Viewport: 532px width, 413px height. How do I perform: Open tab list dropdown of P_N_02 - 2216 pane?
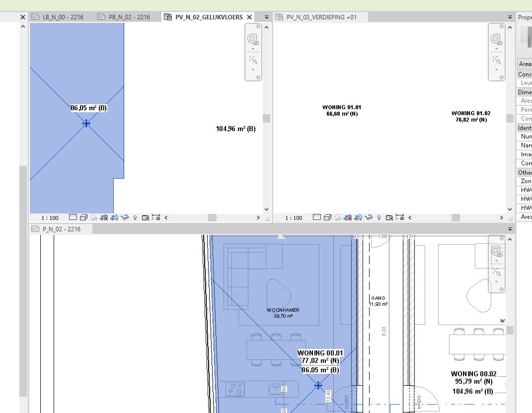click(x=510, y=229)
